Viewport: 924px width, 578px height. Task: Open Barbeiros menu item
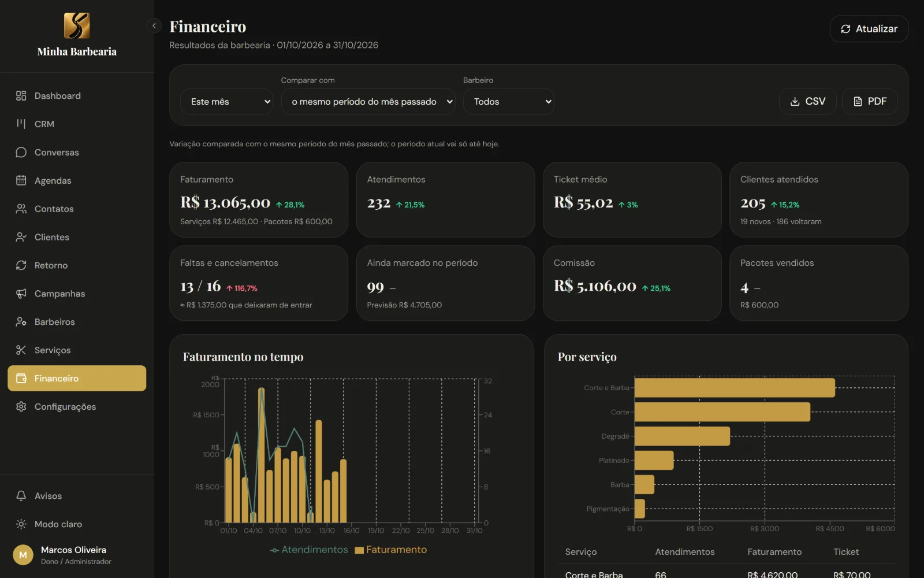77,322
